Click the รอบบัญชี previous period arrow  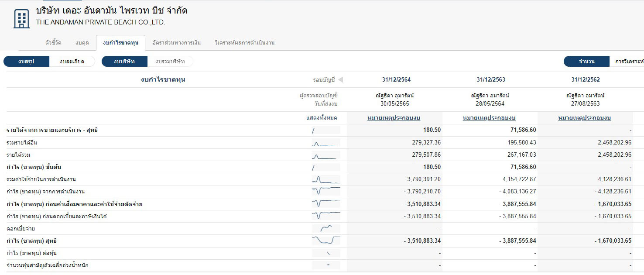pos(340,79)
